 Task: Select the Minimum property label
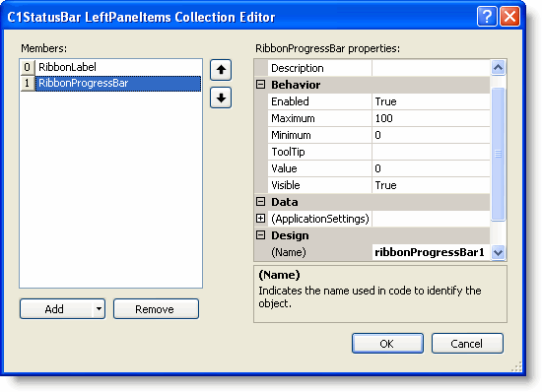(x=319, y=135)
